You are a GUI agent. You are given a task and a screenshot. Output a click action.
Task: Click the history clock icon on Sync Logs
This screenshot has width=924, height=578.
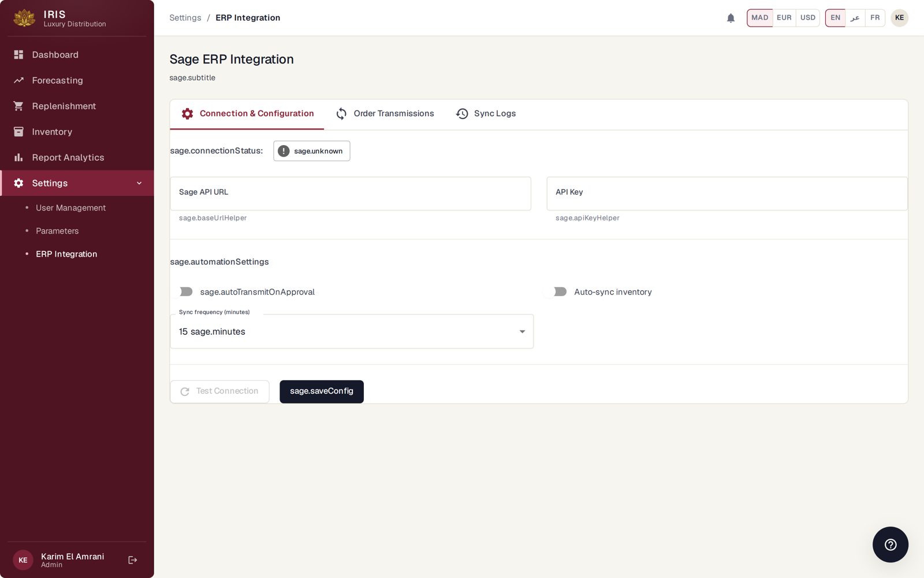pyautogui.click(x=462, y=114)
